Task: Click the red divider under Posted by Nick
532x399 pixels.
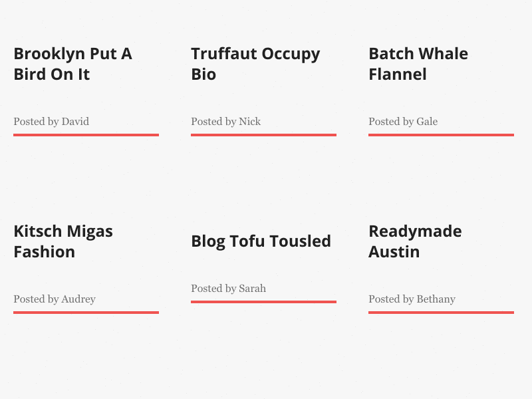Action: [x=263, y=135]
